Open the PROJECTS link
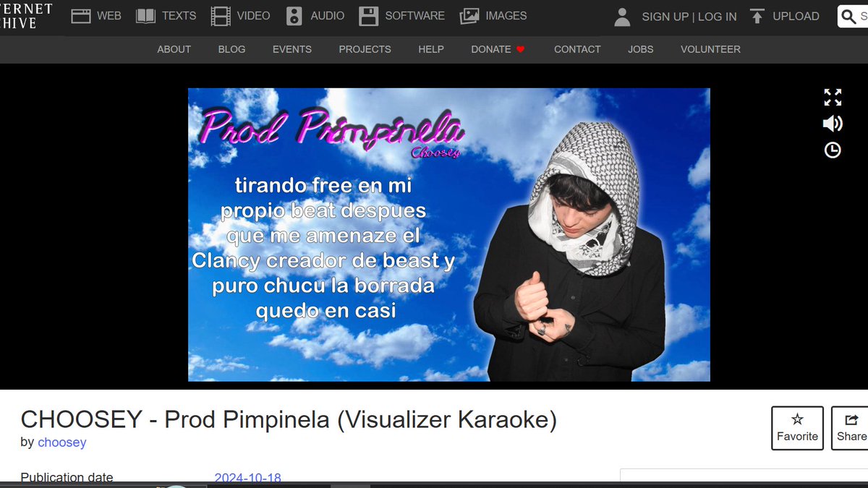Image resolution: width=868 pixels, height=488 pixels. click(x=365, y=49)
